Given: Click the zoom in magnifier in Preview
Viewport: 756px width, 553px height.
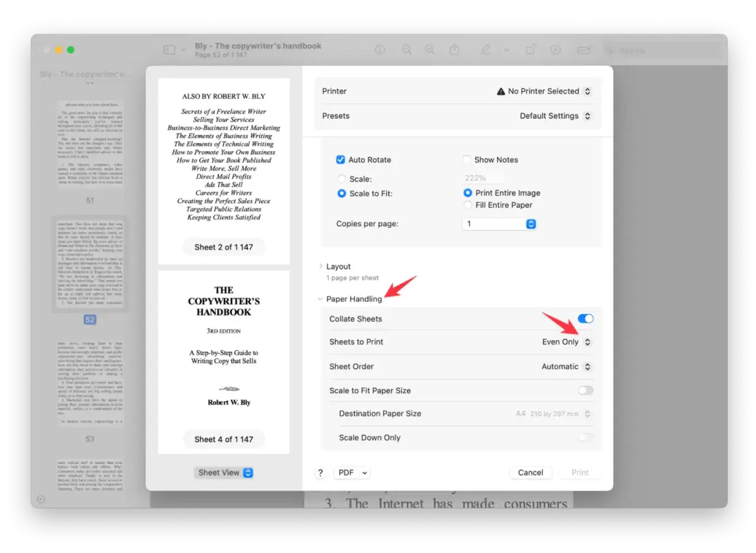Looking at the screenshot, I should point(430,50).
